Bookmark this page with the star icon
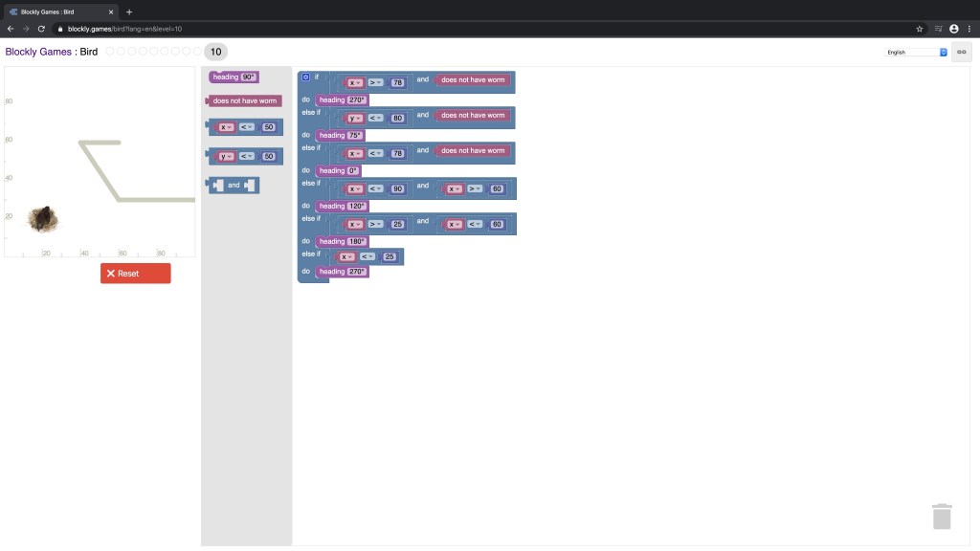980x551 pixels. [920, 29]
